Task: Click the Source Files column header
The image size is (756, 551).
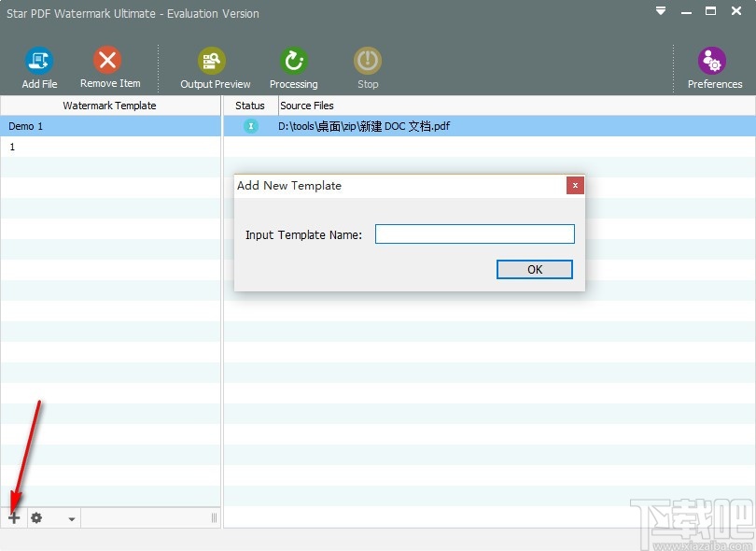Action: point(517,106)
